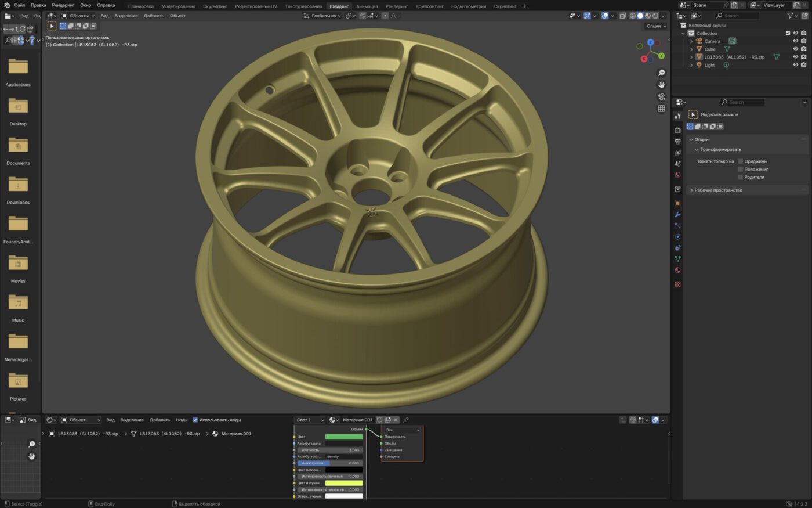Uncheck Использовать ноды in shader editor header
This screenshot has width=812, height=508.
click(195, 420)
